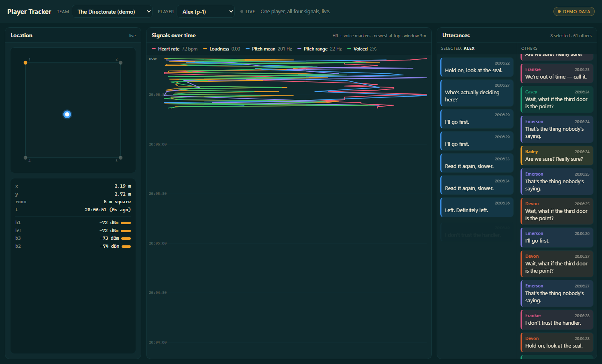Click the 20:04:30 timeline marker

[x=158, y=293]
